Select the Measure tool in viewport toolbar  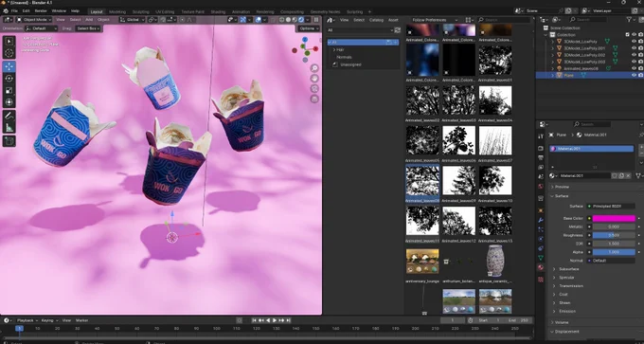pyautogui.click(x=9, y=128)
